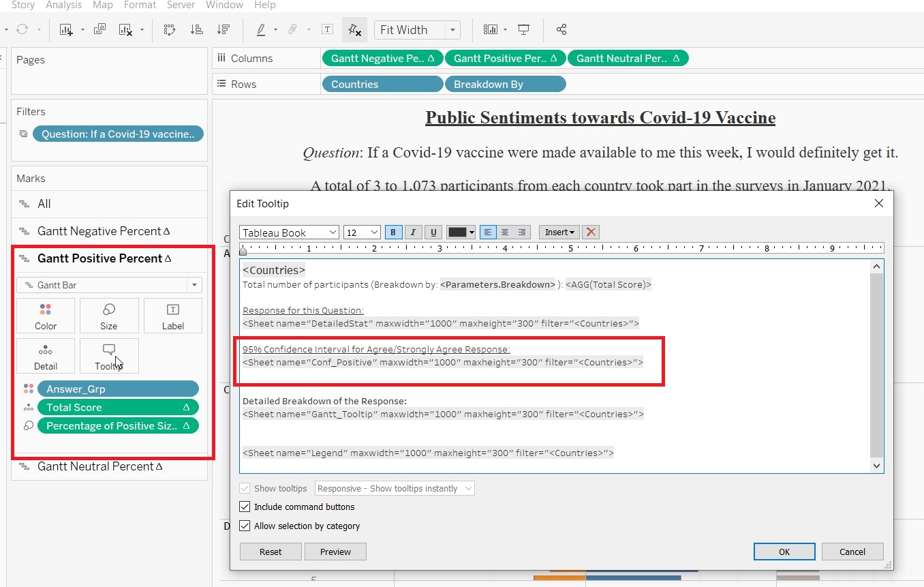
Task: Open the Size card in Marks
Action: pos(109,316)
